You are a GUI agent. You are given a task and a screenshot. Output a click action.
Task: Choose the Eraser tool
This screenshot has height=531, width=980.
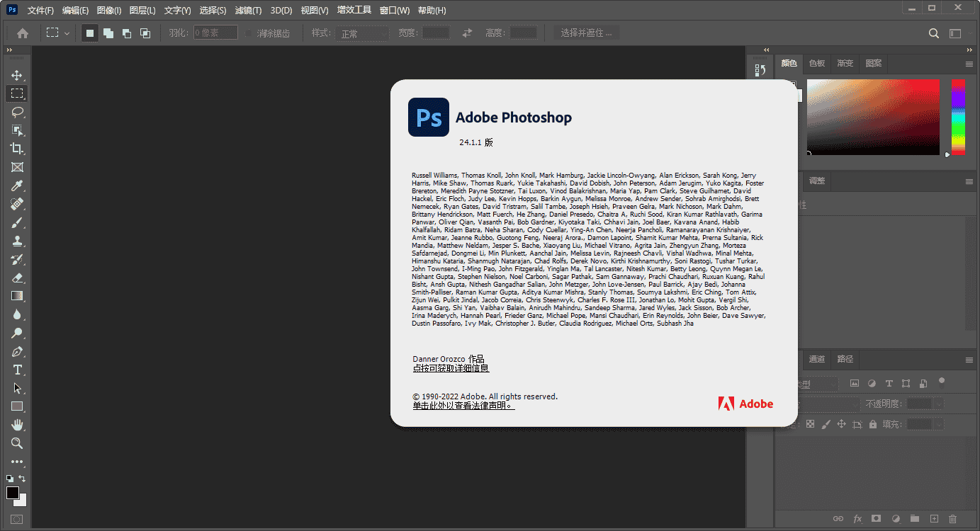click(x=17, y=278)
